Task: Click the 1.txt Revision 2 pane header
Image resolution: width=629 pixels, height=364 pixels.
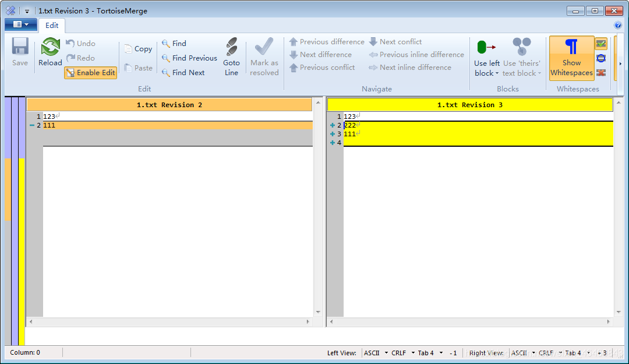Action: pyautogui.click(x=169, y=105)
